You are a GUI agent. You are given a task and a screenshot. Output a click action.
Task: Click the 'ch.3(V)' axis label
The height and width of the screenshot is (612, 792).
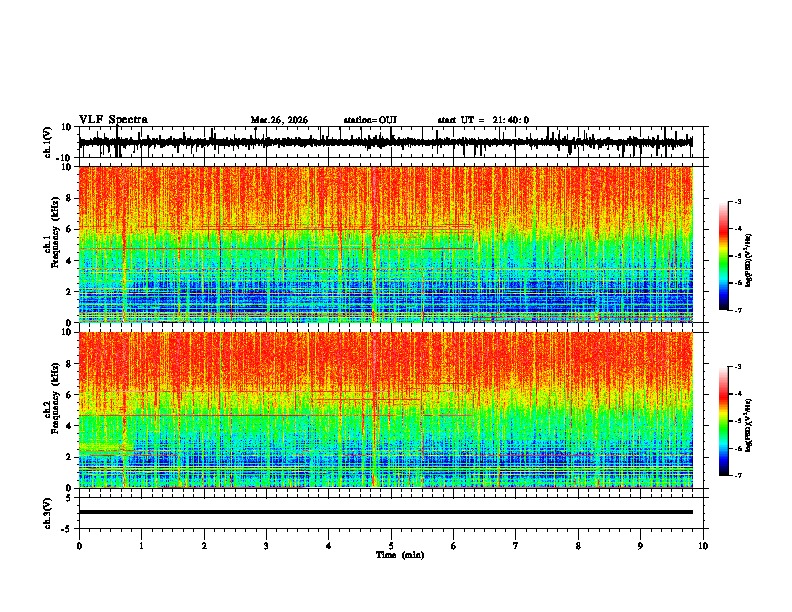pos(48,513)
